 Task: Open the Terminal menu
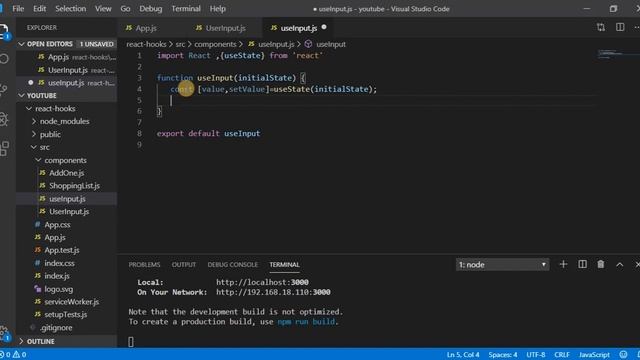[186, 9]
